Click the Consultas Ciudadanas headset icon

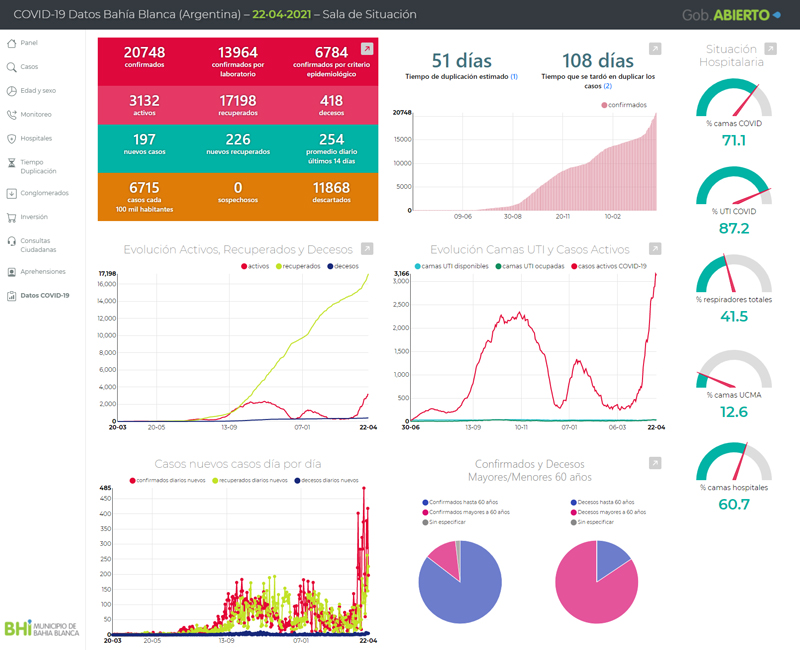11,241
